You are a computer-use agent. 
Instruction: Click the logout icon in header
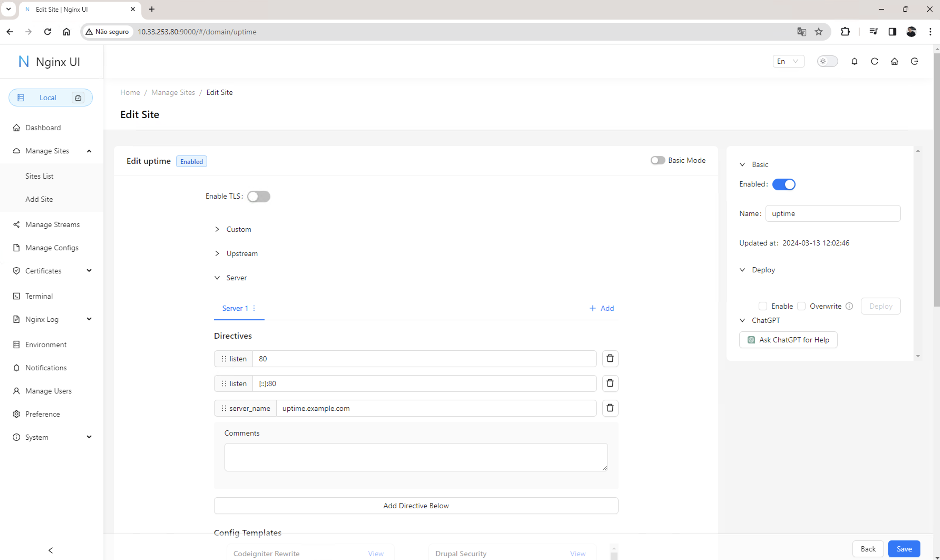pyautogui.click(x=914, y=62)
